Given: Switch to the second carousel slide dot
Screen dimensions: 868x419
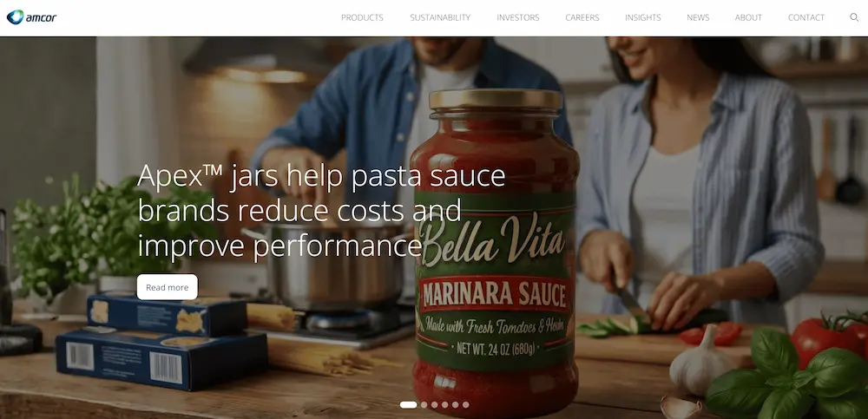Looking at the screenshot, I should click(x=424, y=404).
